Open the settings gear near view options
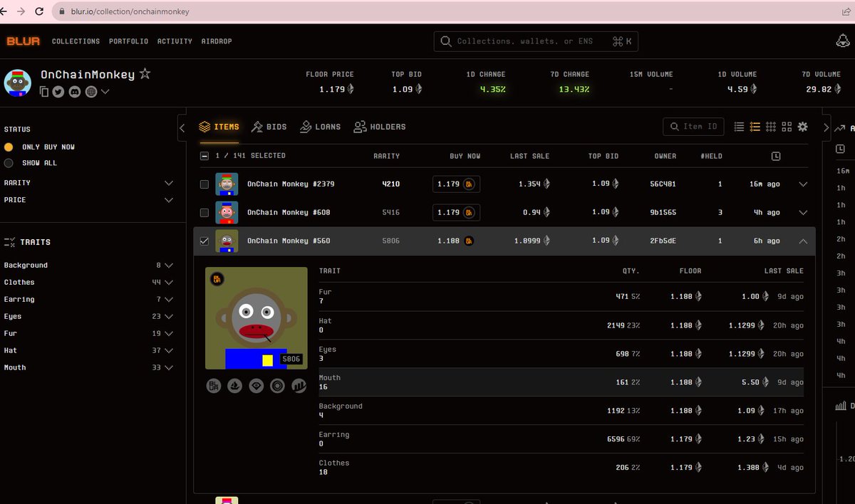Screen dimensions: 855x504 [x=803, y=127]
